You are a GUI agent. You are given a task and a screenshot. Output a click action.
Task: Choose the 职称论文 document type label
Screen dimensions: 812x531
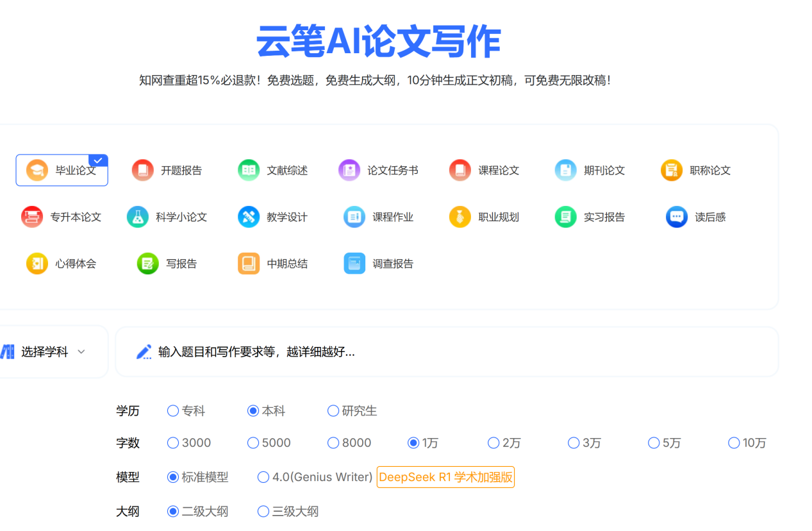[710, 170]
